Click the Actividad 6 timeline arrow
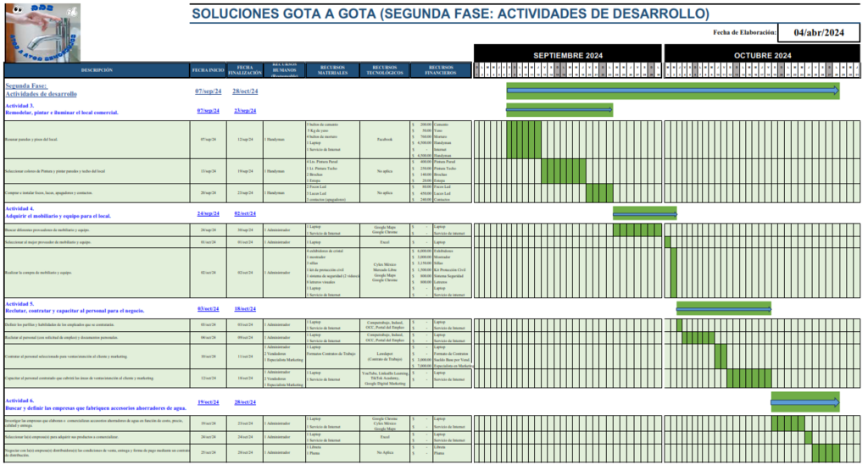The image size is (868, 470). 804,401
